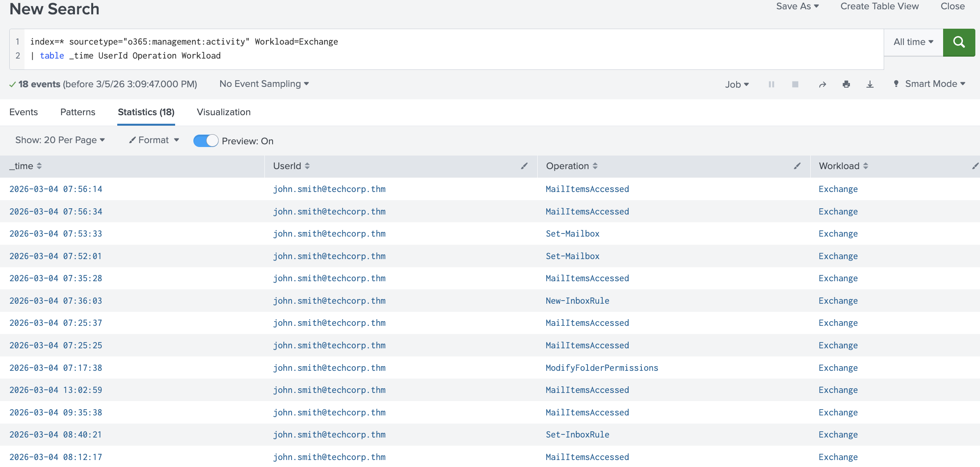Edit the Operation column format pencil
This screenshot has width=980, height=467.
(797, 166)
